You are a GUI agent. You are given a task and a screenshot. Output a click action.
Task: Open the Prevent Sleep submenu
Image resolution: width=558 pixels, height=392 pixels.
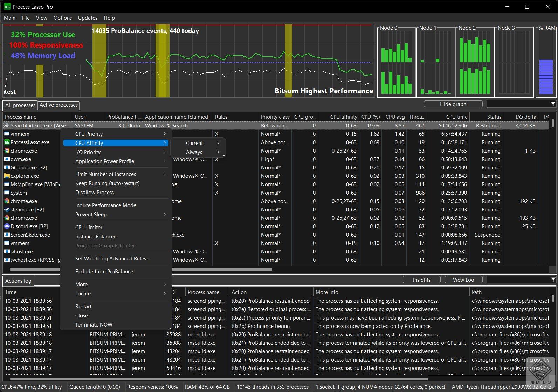[116, 214]
